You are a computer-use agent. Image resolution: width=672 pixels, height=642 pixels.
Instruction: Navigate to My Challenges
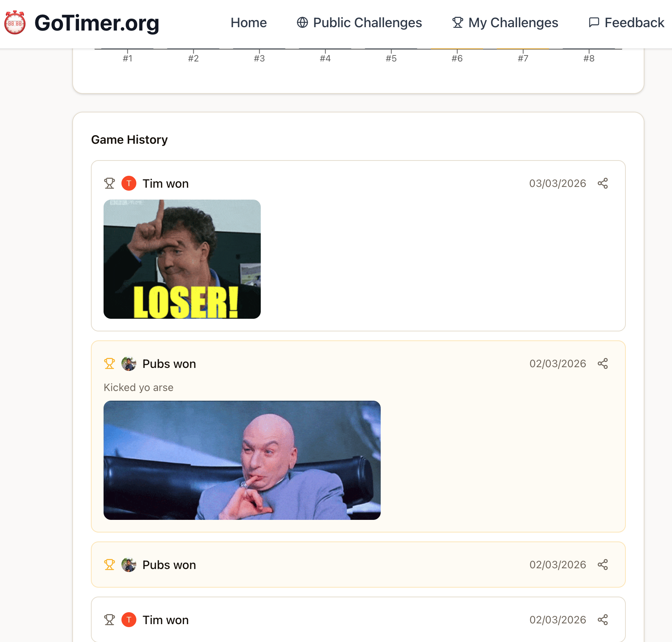click(513, 23)
